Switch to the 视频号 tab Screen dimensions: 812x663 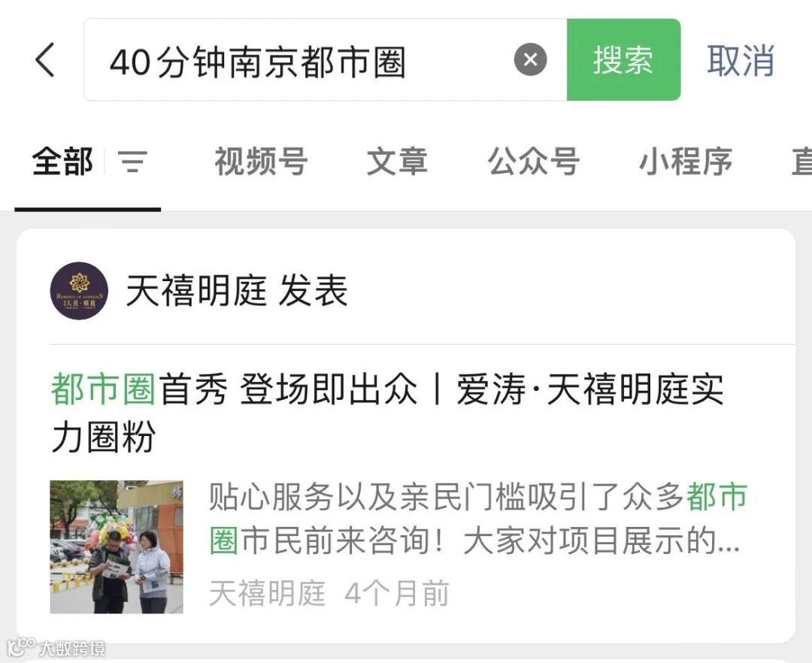tap(262, 162)
